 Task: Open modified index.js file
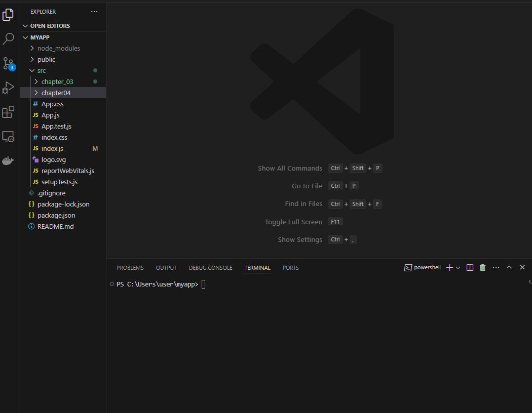coord(63,148)
